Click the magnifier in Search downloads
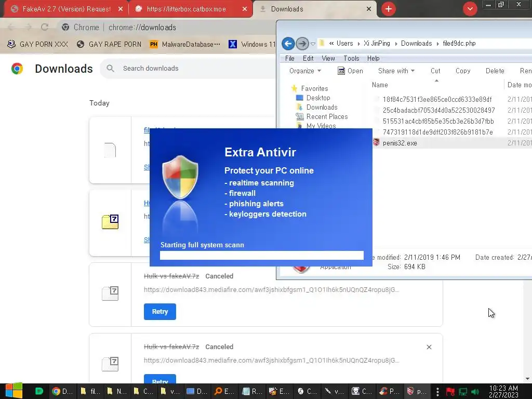The height and width of the screenshot is (399, 532). click(x=110, y=68)
